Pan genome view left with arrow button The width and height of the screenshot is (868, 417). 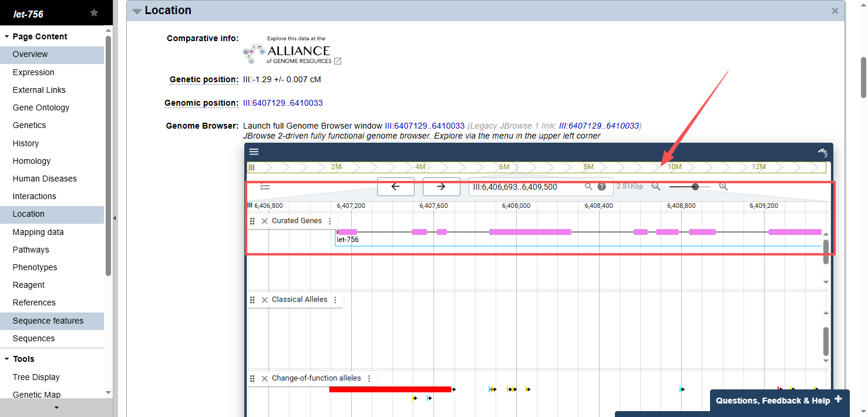coord(395,187)
